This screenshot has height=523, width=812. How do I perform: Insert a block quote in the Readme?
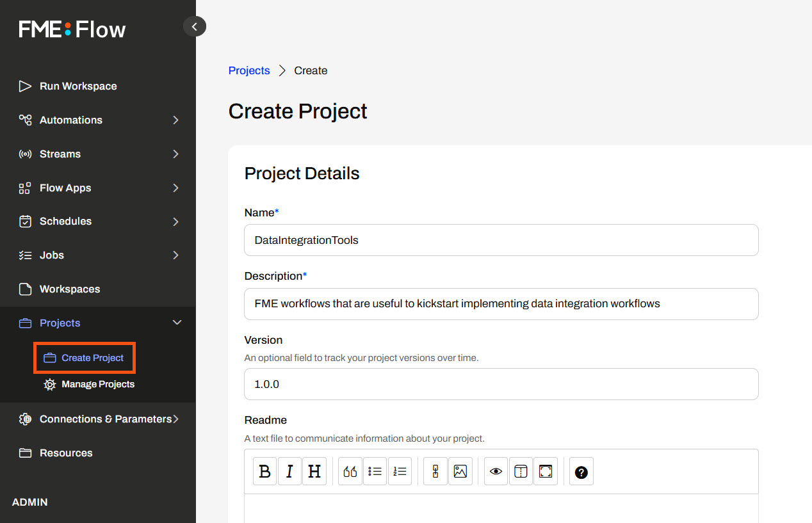[x=350, y=472]
